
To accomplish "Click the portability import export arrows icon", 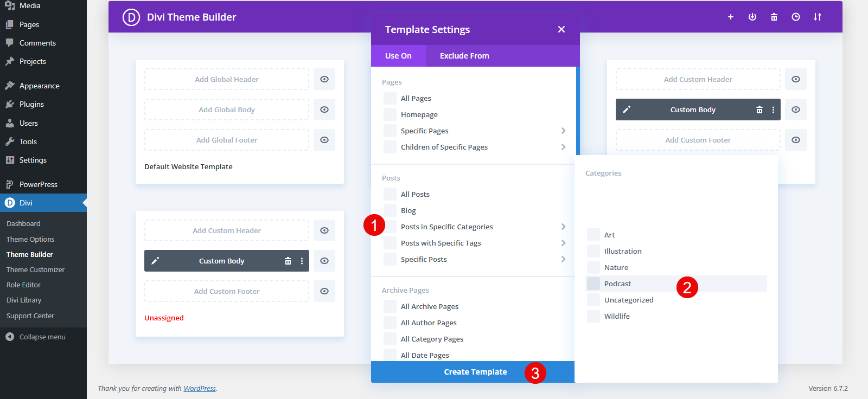I will (x=818, y=17).
